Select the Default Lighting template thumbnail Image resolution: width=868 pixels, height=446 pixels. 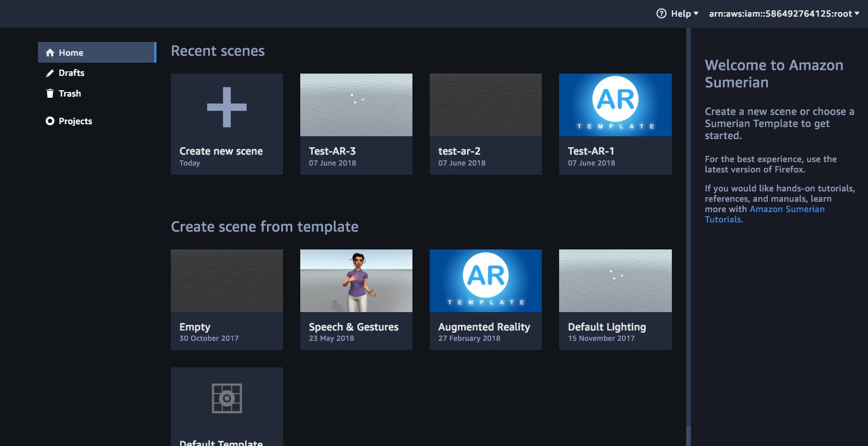(615, 280)
